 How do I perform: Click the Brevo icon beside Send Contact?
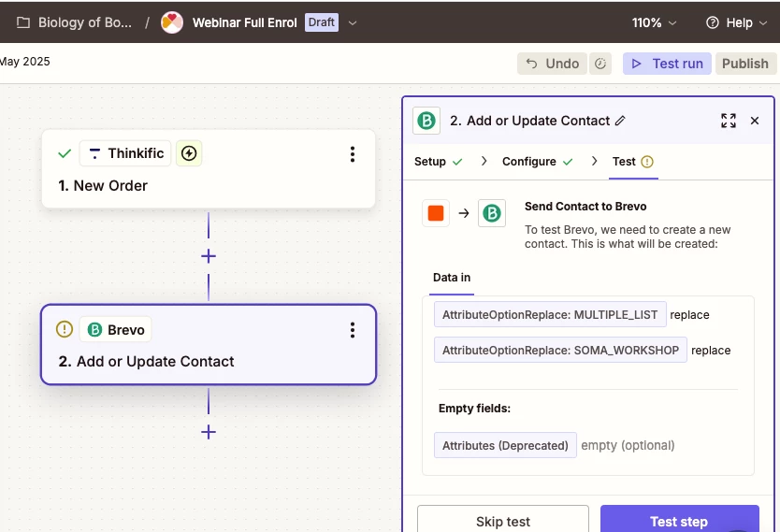pos(492,213)
